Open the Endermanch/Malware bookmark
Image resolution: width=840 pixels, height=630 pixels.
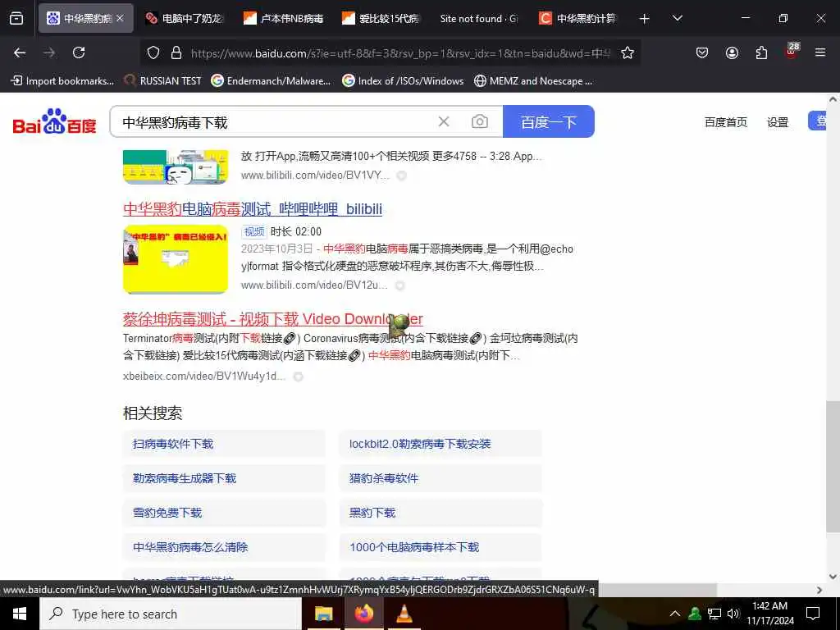(271, 81)
